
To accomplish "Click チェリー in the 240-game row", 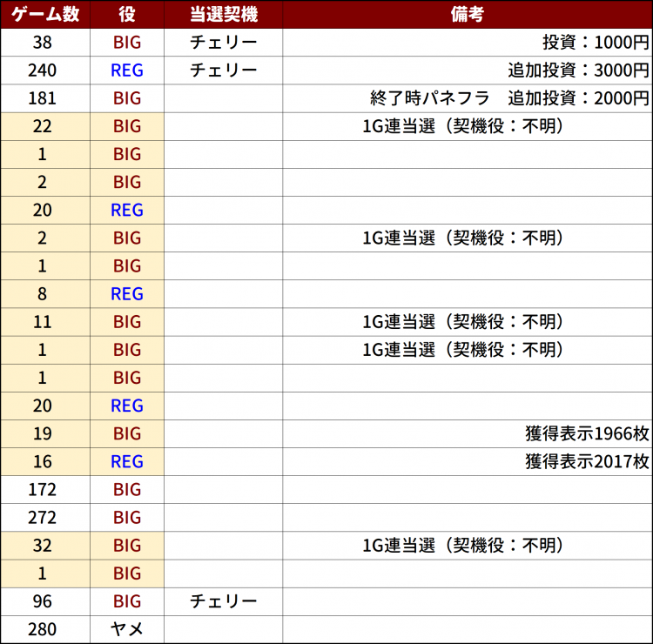I will (223, 70).
